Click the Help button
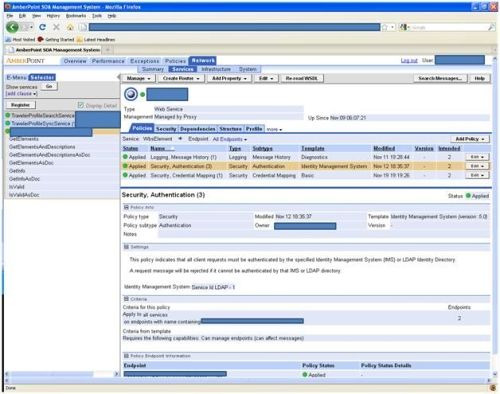The image size is (500, 394). (x=479, y=78)
